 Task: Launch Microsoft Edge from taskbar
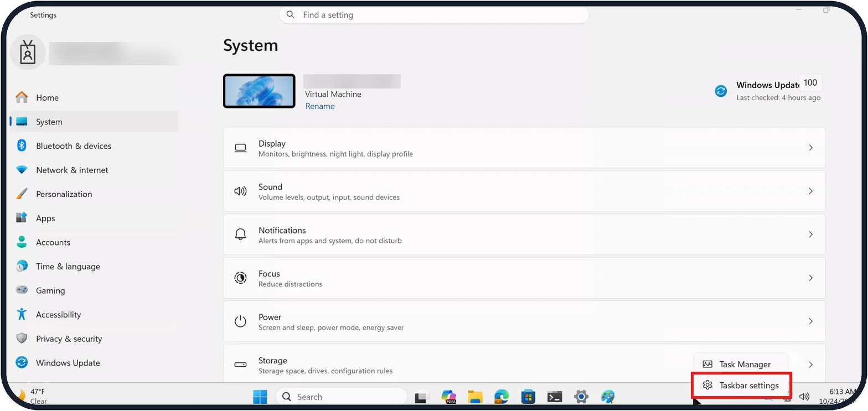502,397
